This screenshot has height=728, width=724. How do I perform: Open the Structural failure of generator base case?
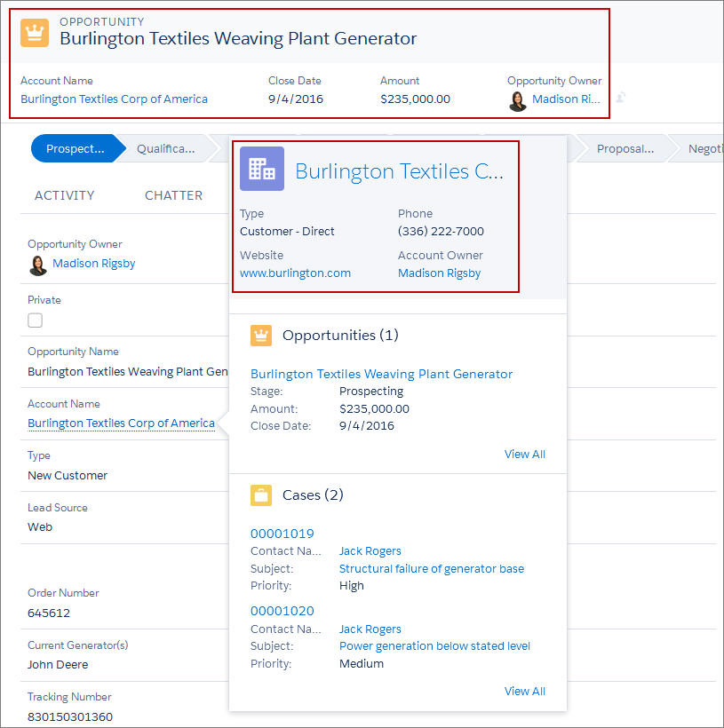(431, 568)
